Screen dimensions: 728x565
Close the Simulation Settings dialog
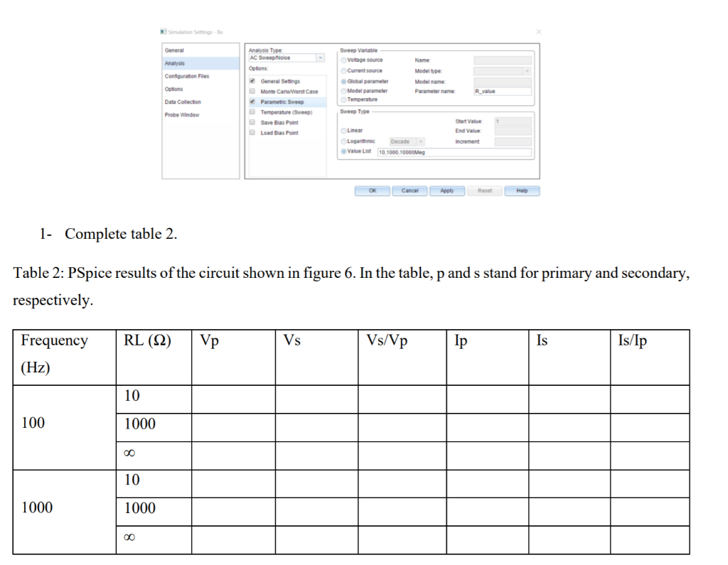[x=539, y=31]
